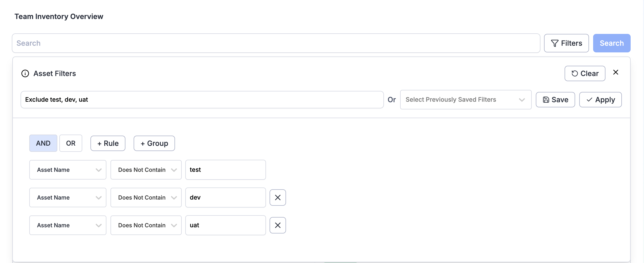Open the Filters funnel button
Screen dimensions: 644x263
click(x=566, y=43)
